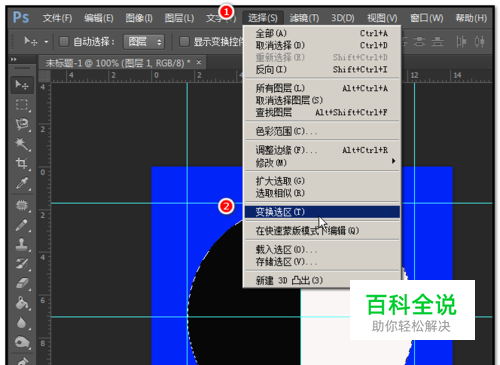Select the Lasso tool

(x=22, y=124)
